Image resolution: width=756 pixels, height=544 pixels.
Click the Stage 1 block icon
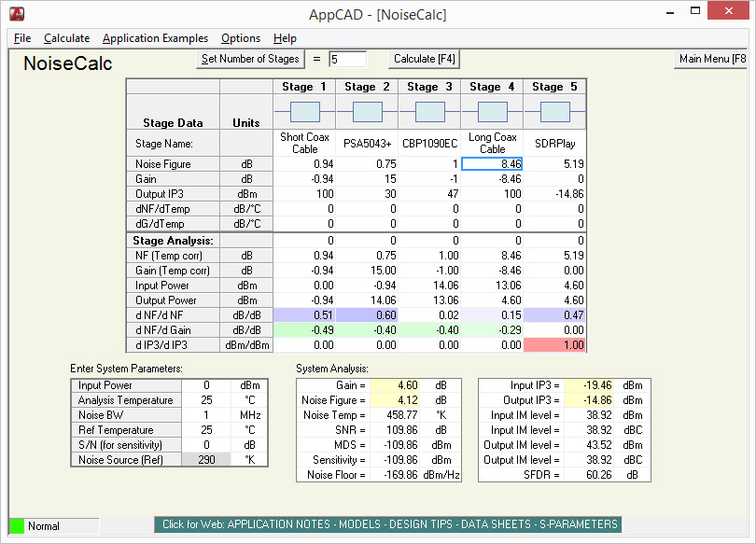304,112
